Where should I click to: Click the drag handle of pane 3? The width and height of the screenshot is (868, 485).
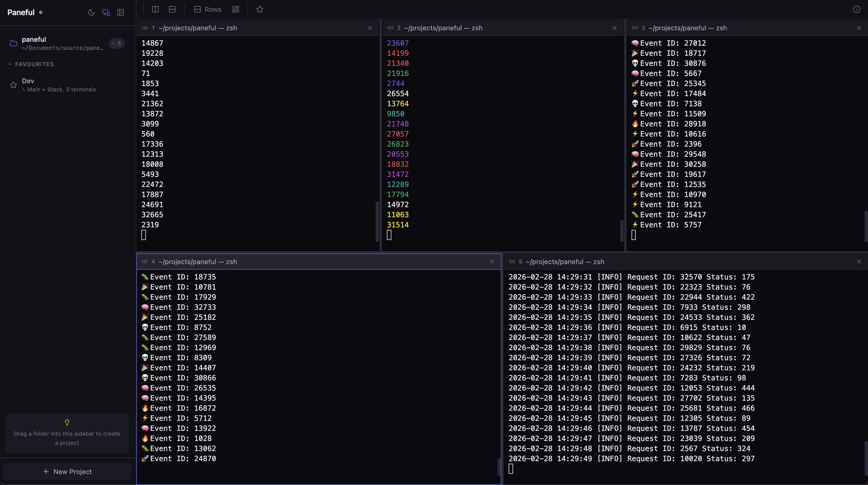(x=635, y=28)
